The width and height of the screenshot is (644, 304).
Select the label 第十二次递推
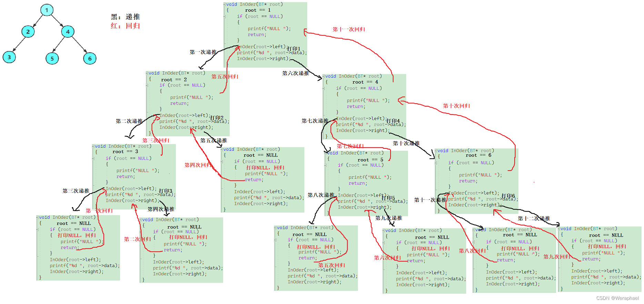(x=534, y=218)
